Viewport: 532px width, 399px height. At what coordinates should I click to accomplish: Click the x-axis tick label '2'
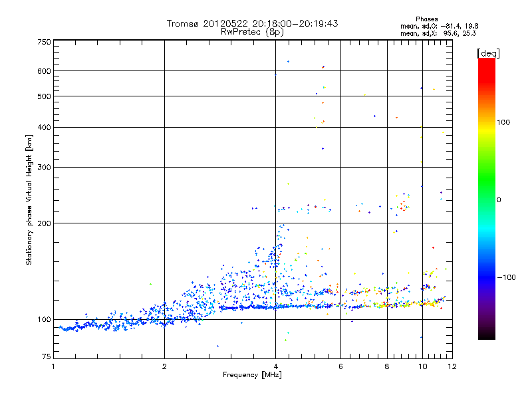164,366
